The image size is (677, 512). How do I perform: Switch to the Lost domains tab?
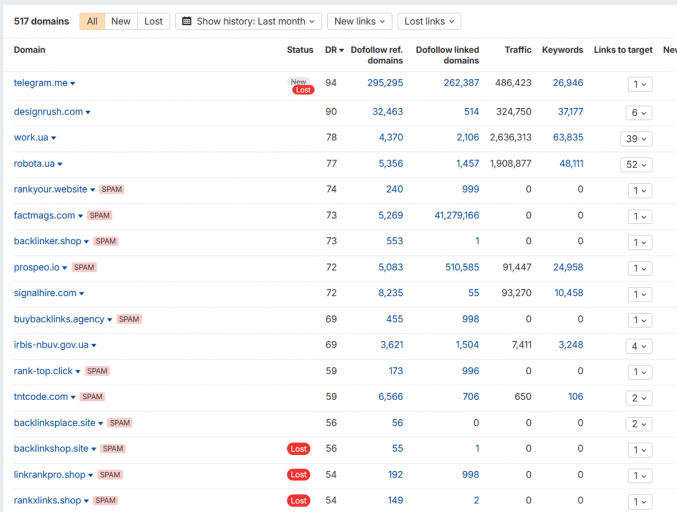point(153,21)
